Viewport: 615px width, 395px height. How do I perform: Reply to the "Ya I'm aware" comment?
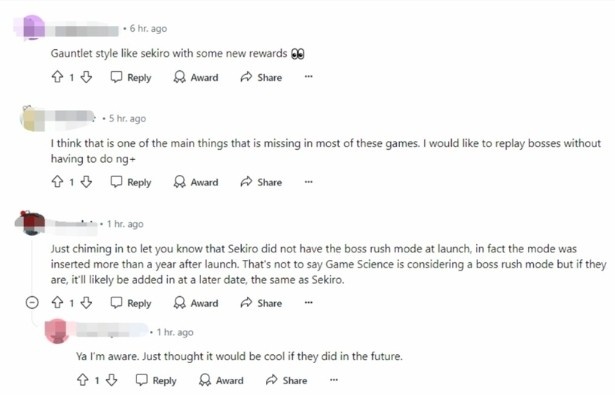click(x=156, y=380)
